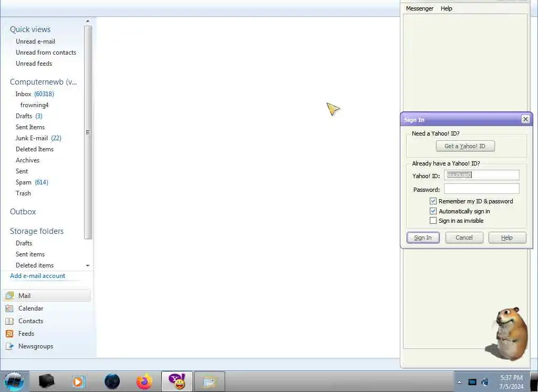
Task: Uncheck Automatically sign in
Action: (433, 211)
